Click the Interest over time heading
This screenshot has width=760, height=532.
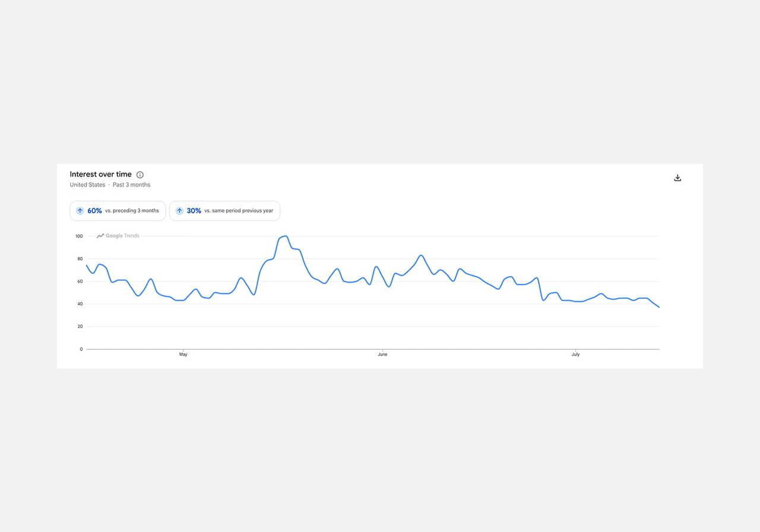(x=101, y=174)
